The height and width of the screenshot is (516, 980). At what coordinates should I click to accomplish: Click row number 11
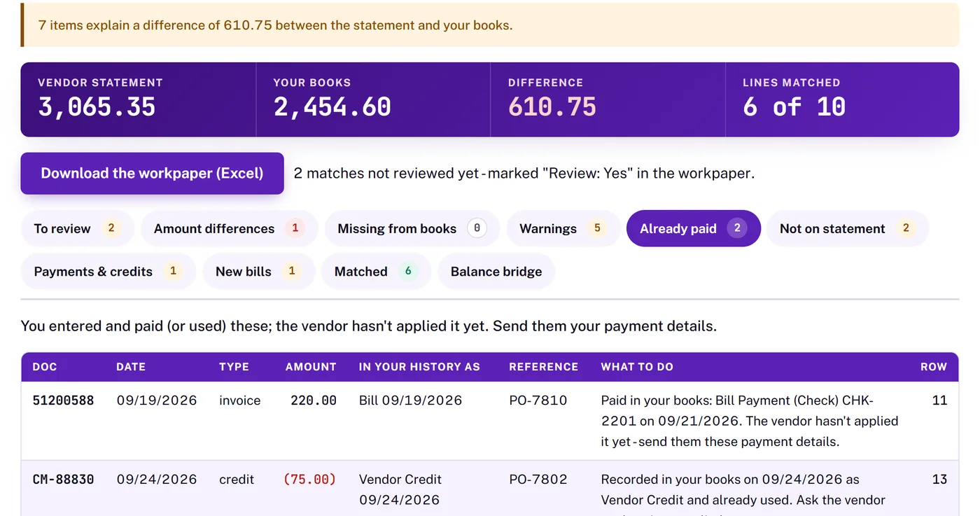pos(940,400)
